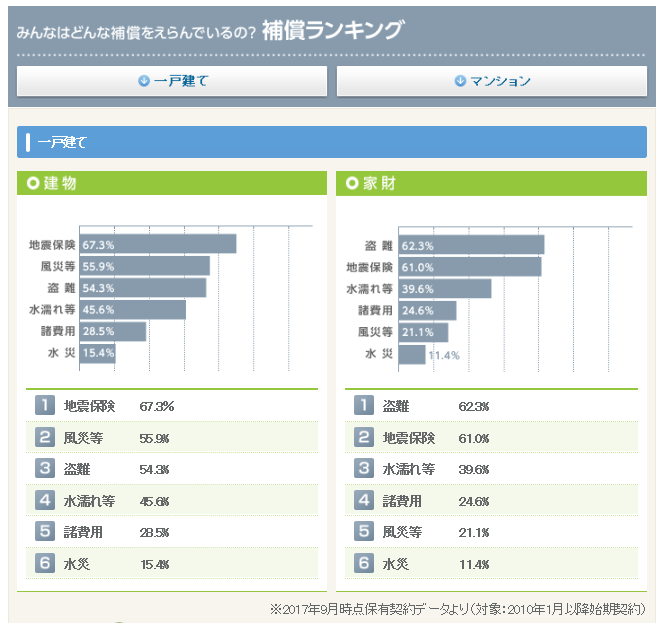The image size is (663, 623).
Task: Click the 補償ランキング page title
Action: point(333,30)
